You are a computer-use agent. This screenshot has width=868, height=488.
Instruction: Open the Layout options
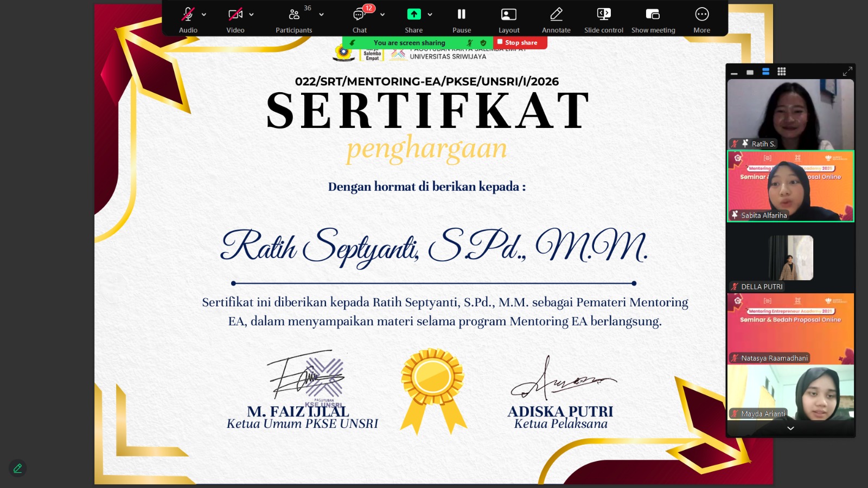click(509, 19)
